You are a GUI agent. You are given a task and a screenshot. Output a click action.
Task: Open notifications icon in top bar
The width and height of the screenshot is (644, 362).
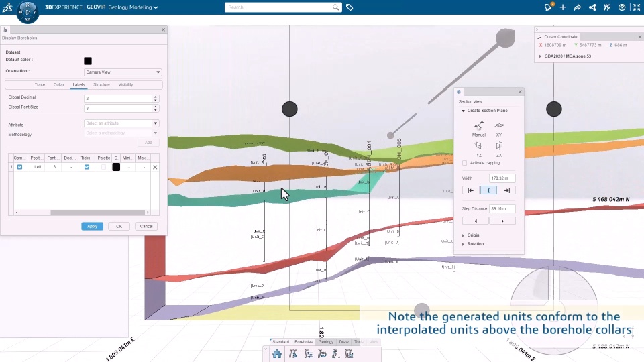548,7
